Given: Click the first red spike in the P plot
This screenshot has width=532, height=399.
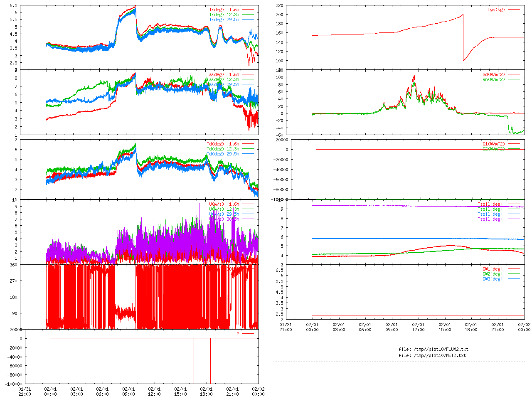Looking at the screenshot, I should click(x=194, y=361).
